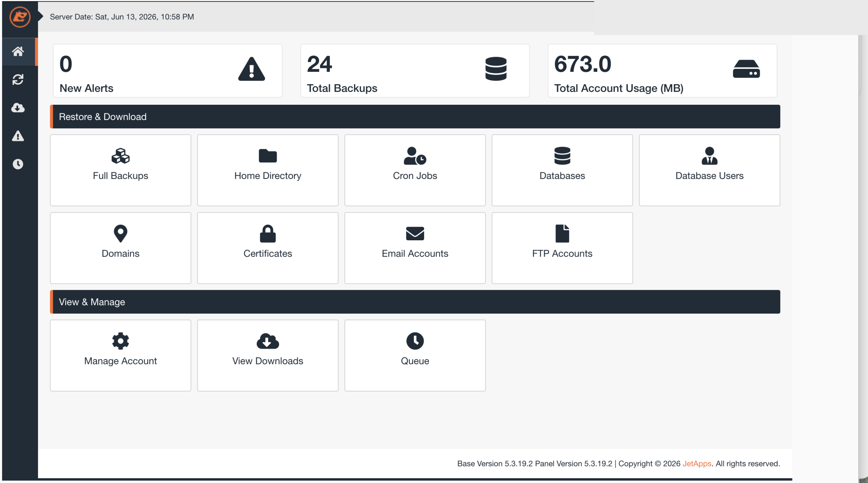Click the Domains label

pyautogui.click(x=120, y=254)
